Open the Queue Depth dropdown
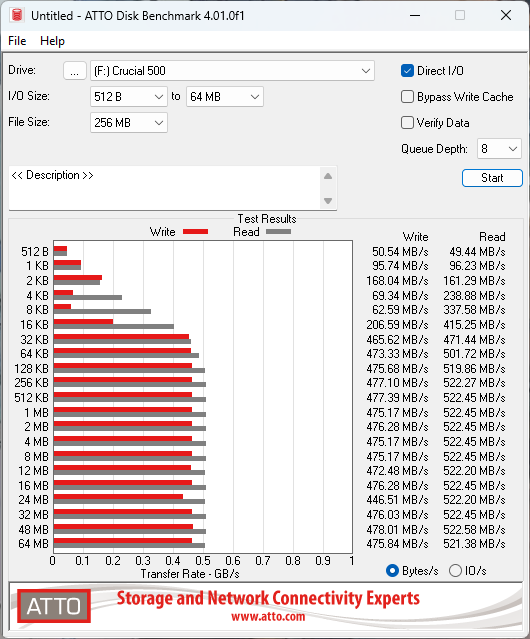This screenshot has width=530, height=639. click(x=499, y=149)
